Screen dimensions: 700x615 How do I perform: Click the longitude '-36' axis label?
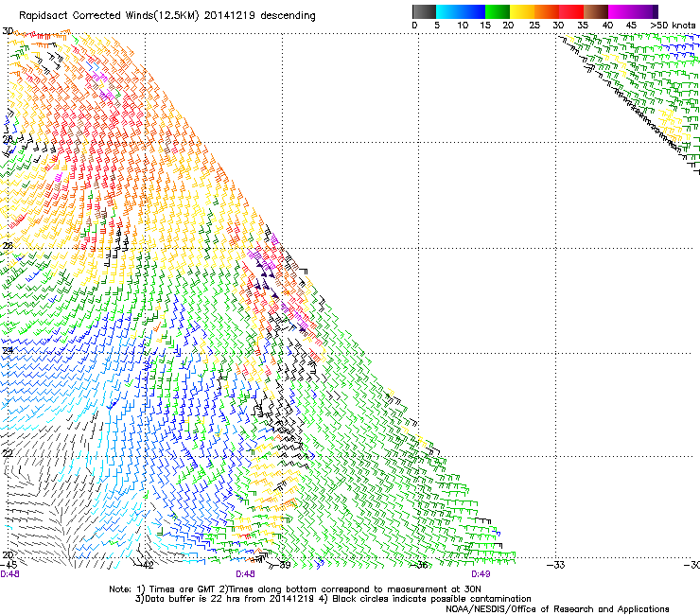tap(419, 565)
